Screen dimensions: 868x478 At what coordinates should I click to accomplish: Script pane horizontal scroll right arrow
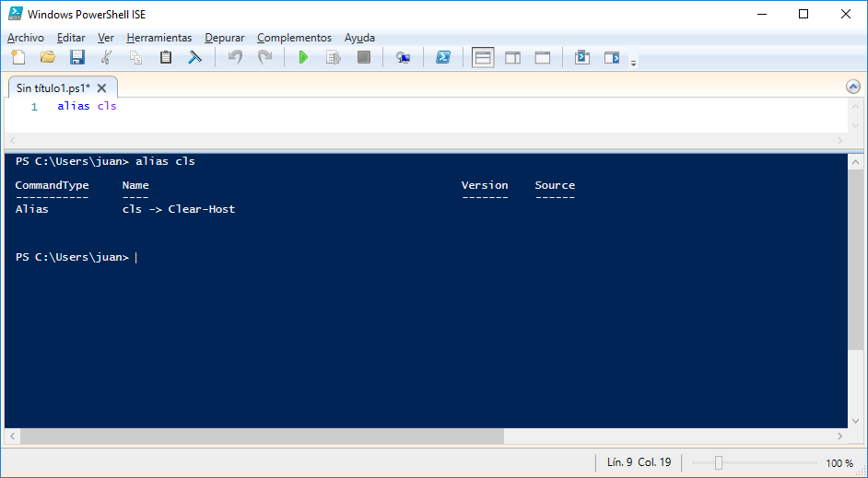click(x=839, y=141)
